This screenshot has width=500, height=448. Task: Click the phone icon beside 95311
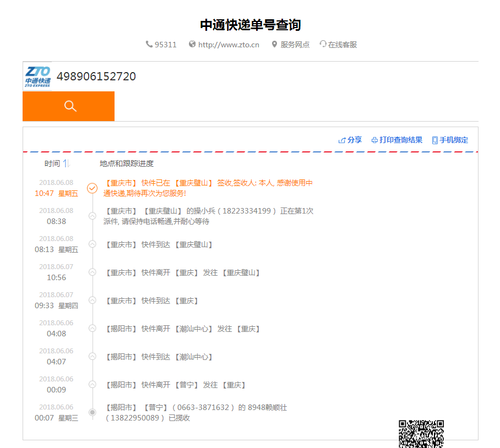pyautogui.click(x=149, y=44)
